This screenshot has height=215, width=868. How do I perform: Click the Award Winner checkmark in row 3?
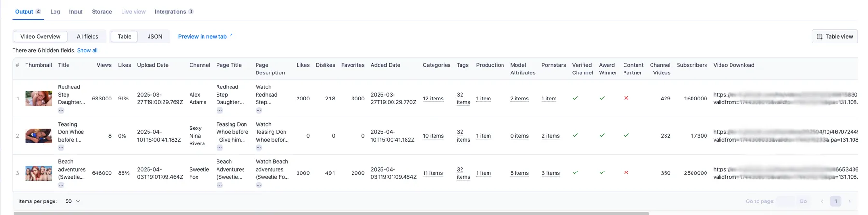coord(602,172)
